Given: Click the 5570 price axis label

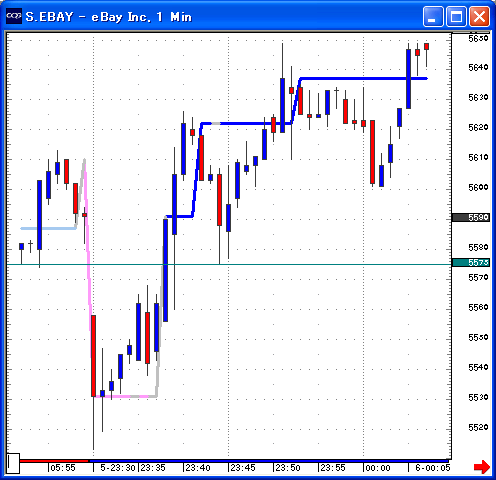Looking at the screenshot, I should [478, 278].
